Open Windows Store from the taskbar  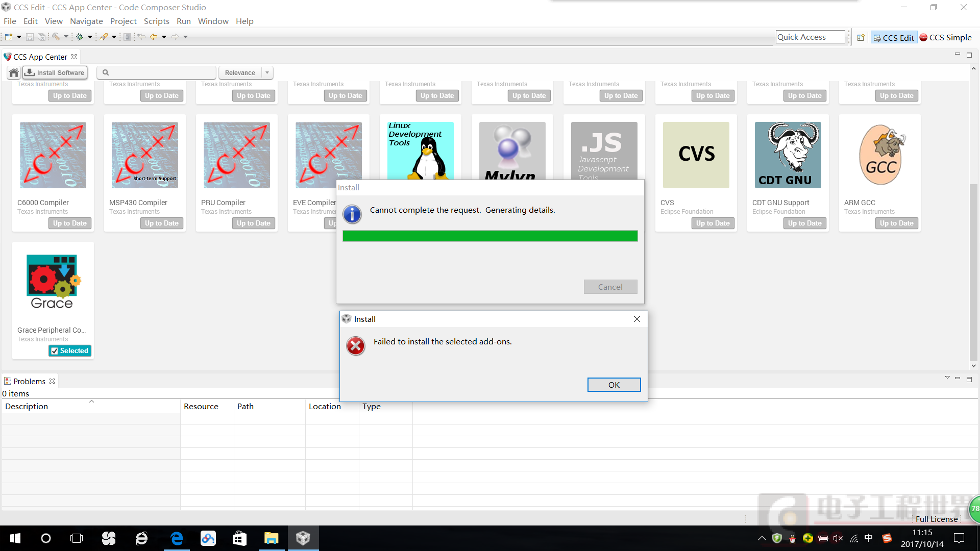point(239,538)
